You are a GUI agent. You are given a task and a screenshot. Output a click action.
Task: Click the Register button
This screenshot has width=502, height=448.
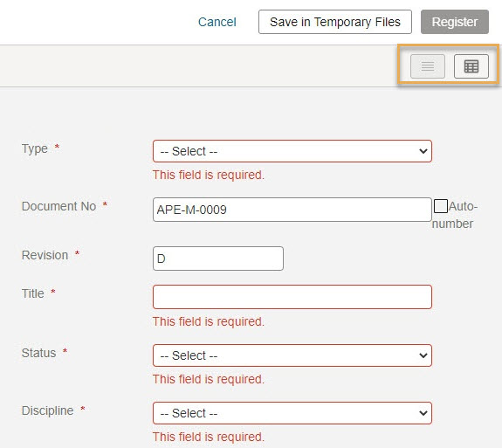tap(455, 22)
